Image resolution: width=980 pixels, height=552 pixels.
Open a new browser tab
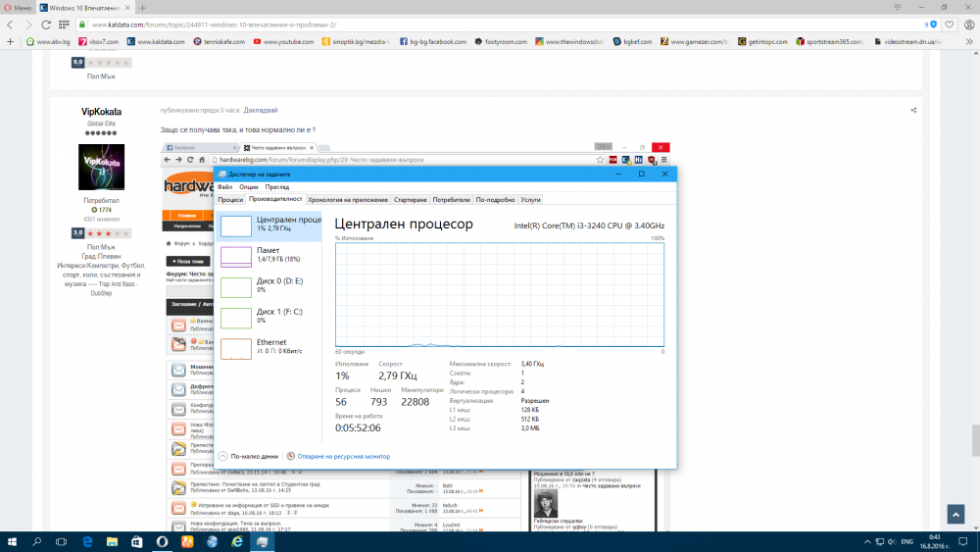click(x=142, y=8)
